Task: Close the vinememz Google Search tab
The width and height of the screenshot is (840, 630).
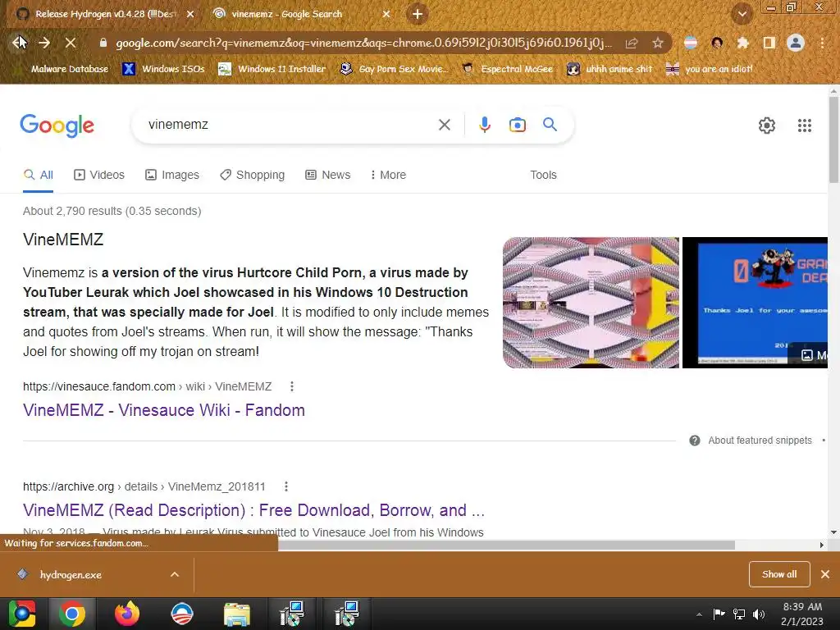Action: tap(386, 15)
